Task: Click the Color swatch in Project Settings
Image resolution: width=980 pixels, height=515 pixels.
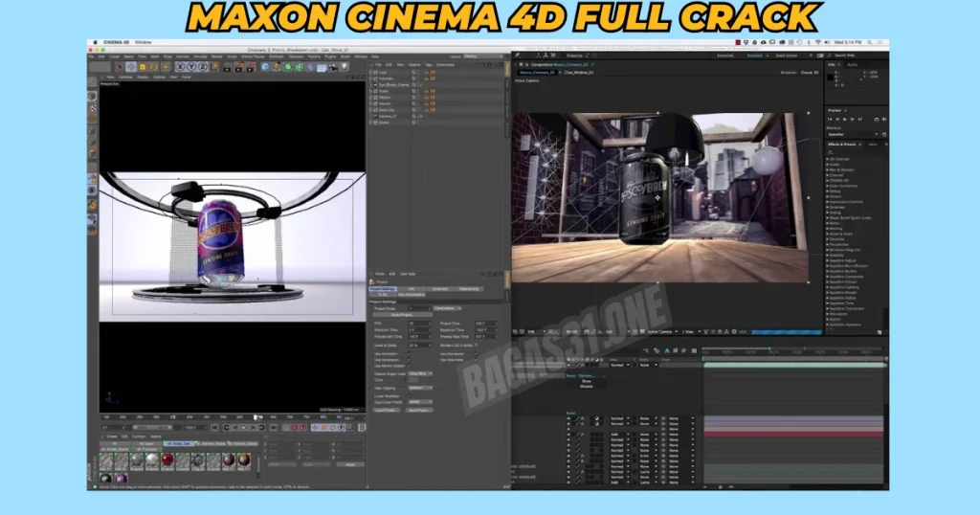Action: (x=413, y=380)
